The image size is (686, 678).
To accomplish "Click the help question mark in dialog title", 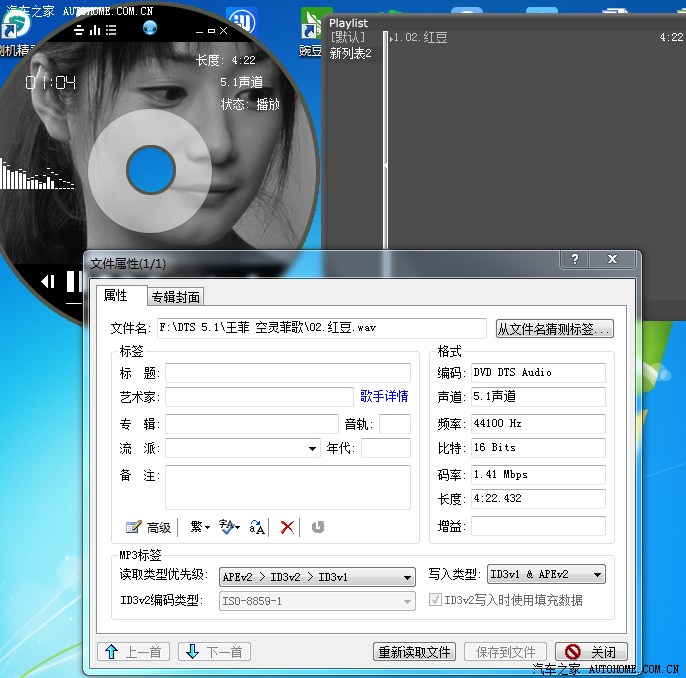I will [575, 260].
